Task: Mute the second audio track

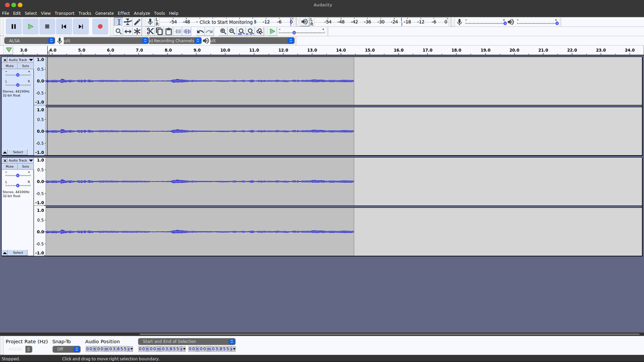Action: pyautogui.click(x=10, y=166)
